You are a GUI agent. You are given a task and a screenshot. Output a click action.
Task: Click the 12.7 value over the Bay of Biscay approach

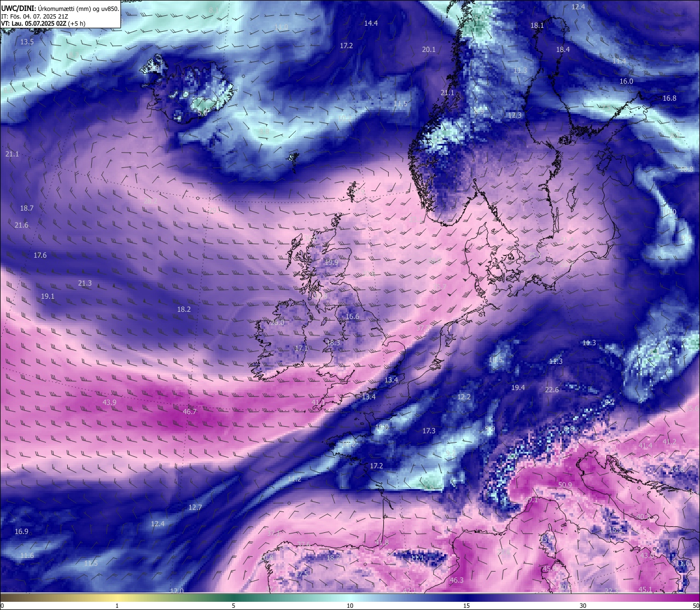(195, 508)
